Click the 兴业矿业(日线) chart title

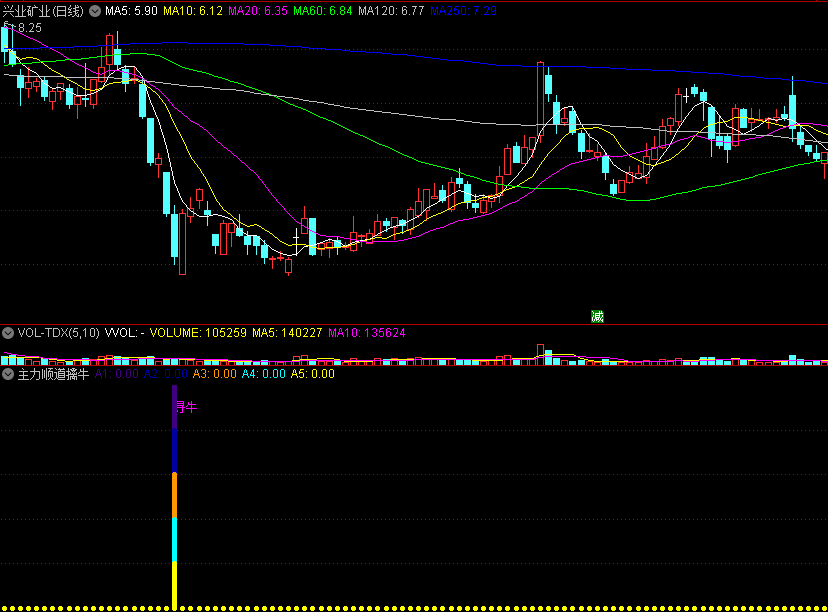[x=43, y=11]
